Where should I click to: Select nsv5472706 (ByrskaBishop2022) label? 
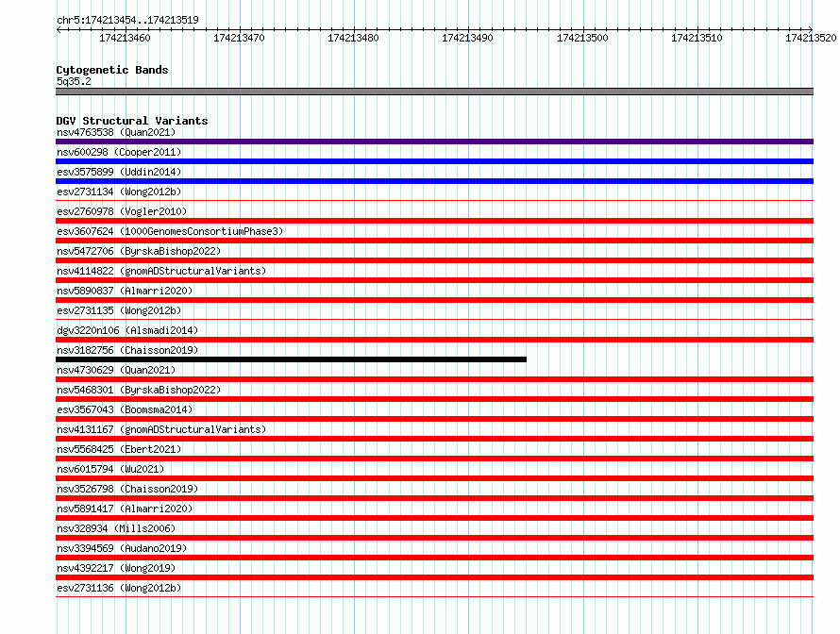coord(139,251)
